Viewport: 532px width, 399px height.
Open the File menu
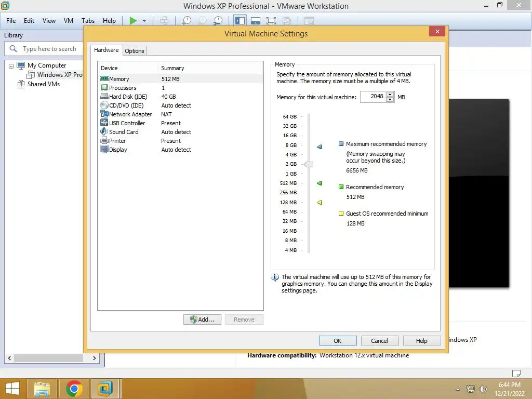11,21
